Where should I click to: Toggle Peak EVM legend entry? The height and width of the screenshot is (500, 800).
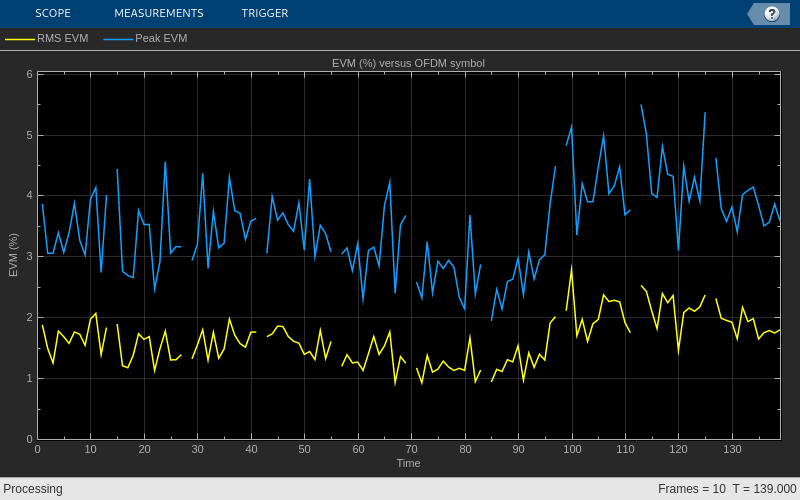145,38
